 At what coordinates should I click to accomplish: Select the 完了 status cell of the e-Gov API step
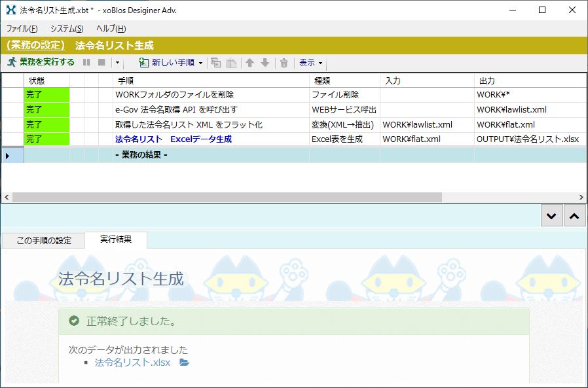pos(46,110)
